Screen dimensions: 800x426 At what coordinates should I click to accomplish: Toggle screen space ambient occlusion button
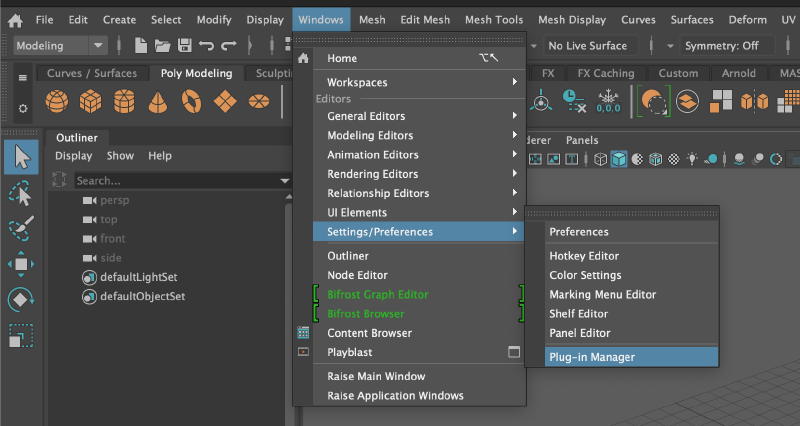[739, 159]
